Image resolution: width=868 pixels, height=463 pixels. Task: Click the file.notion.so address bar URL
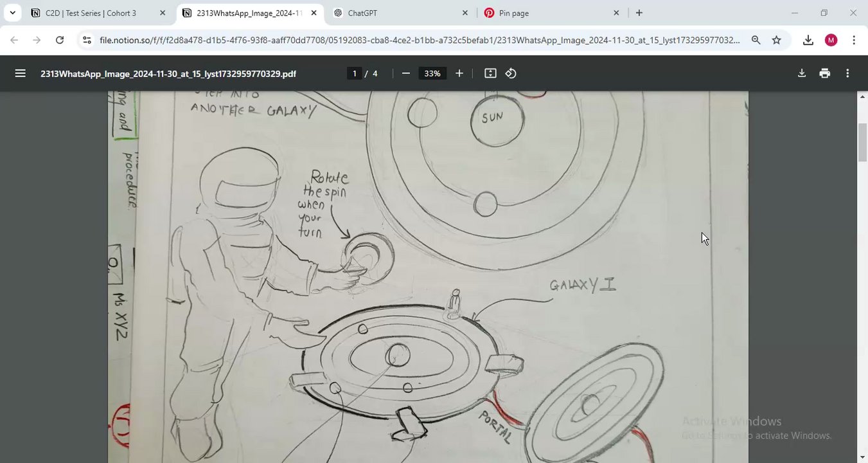click(420, 40)
